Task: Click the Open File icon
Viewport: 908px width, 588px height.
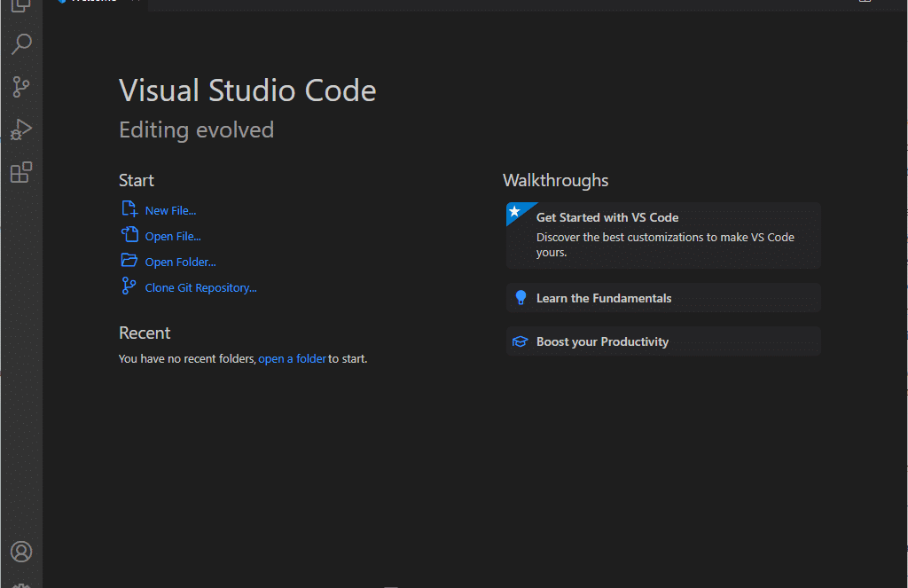Action: coord(129,235)
